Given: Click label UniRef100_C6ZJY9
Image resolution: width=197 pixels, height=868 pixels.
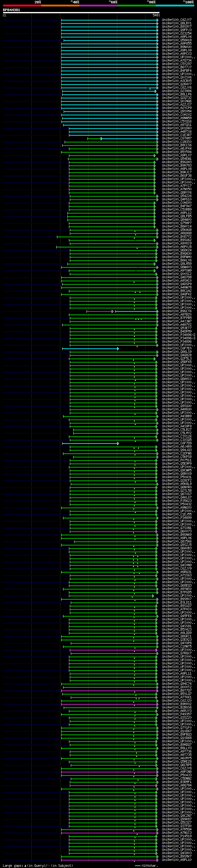Looking at the screenshot, I should point(177,569).
